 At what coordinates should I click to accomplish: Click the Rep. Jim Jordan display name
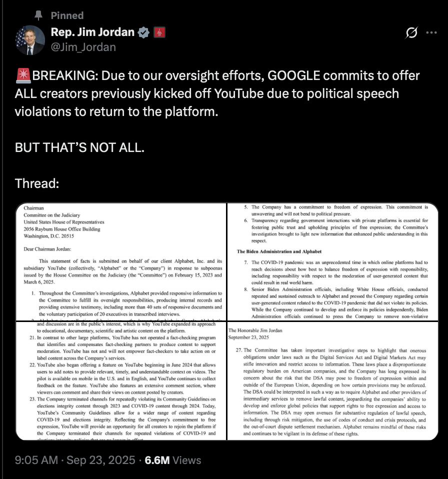coord(92,32)
